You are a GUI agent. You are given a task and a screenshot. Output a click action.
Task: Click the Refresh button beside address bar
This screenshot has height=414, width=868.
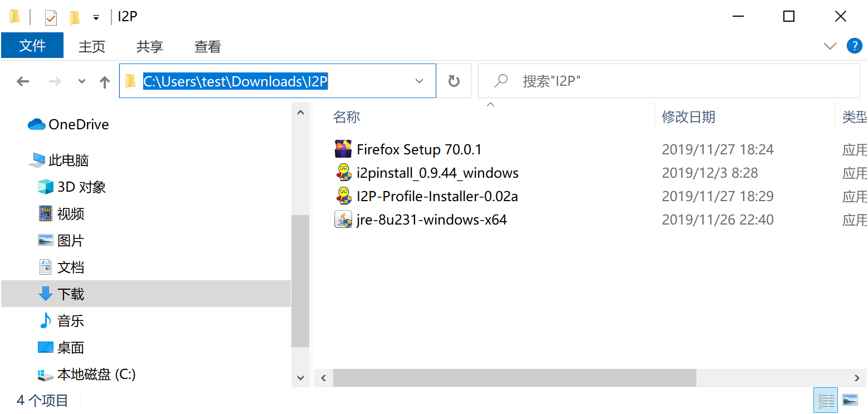(454, 81)
